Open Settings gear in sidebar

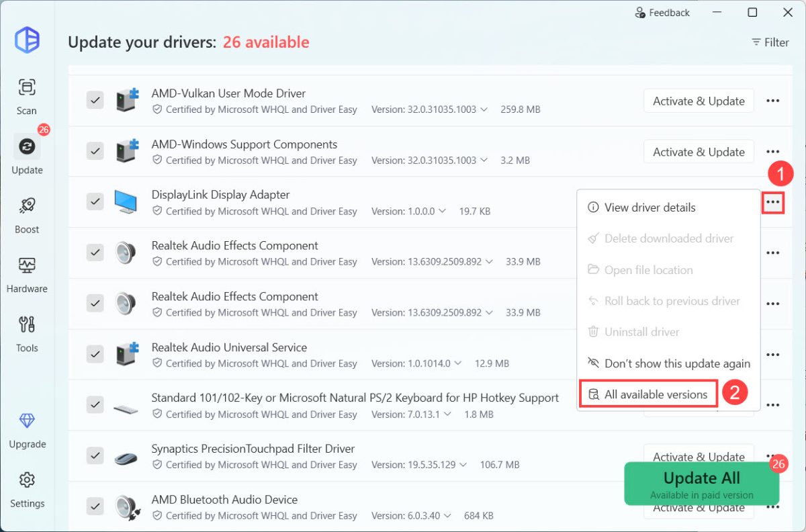[x=27, y=488]
